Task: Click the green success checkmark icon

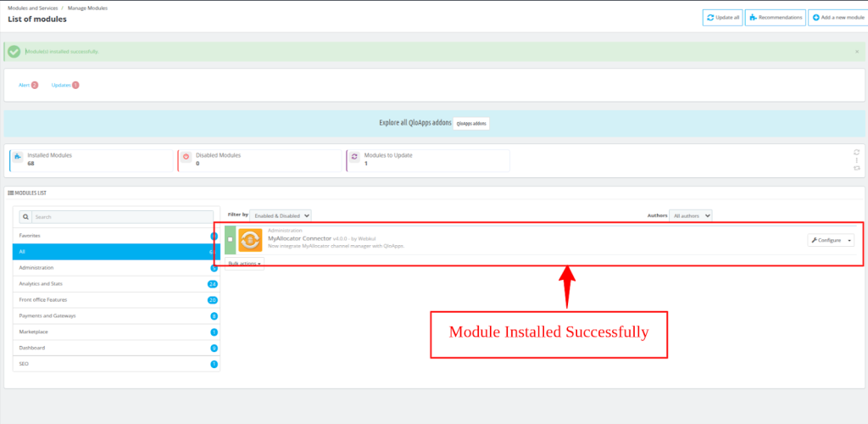Action: [x=14, y=52]
